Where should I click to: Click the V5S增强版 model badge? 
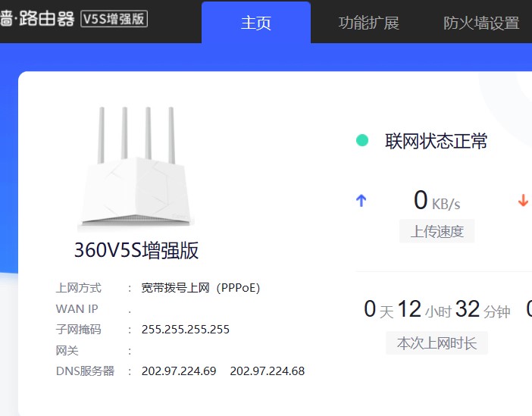point(114,19)
